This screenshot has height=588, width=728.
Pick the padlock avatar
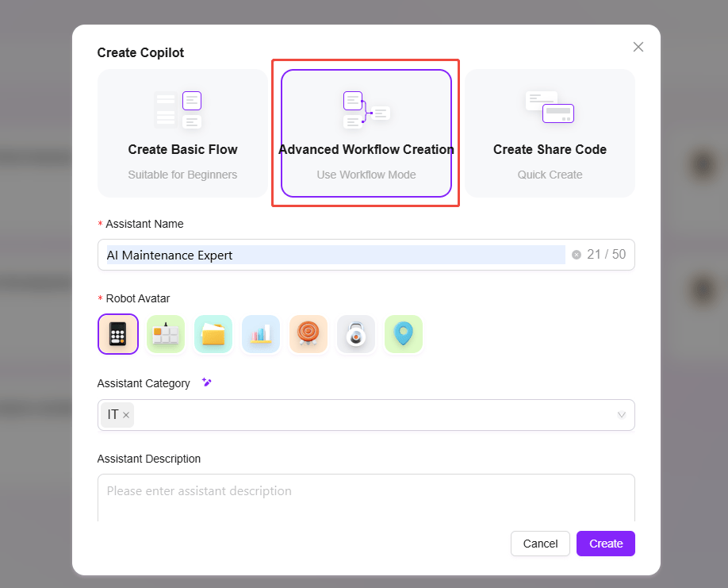pos(356,334)
